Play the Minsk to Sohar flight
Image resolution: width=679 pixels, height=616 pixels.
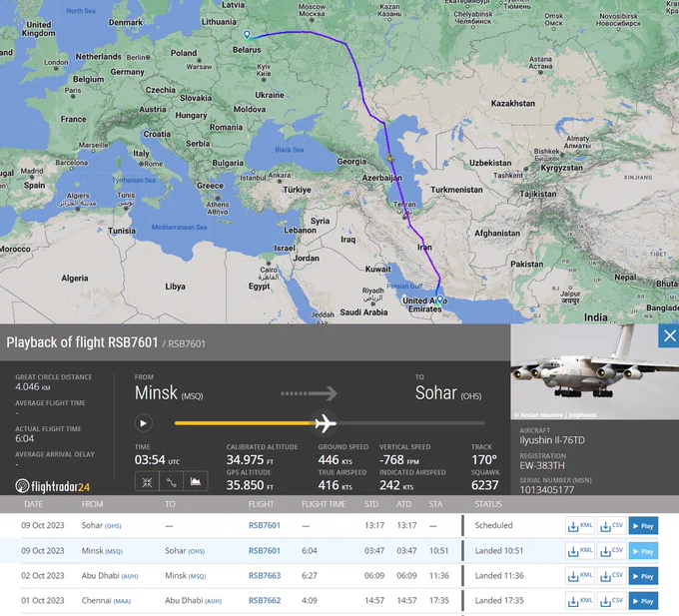coord(643,551)
